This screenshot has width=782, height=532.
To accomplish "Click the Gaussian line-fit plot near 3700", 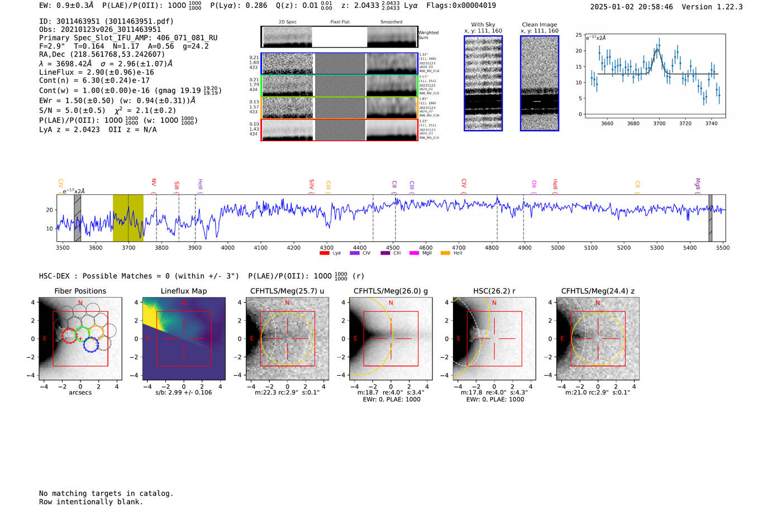I will click(655, 76).
